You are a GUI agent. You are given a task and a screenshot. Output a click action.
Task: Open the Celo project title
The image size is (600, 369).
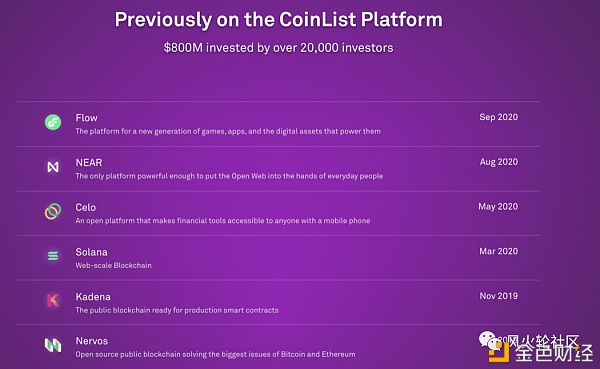(86, 207)
